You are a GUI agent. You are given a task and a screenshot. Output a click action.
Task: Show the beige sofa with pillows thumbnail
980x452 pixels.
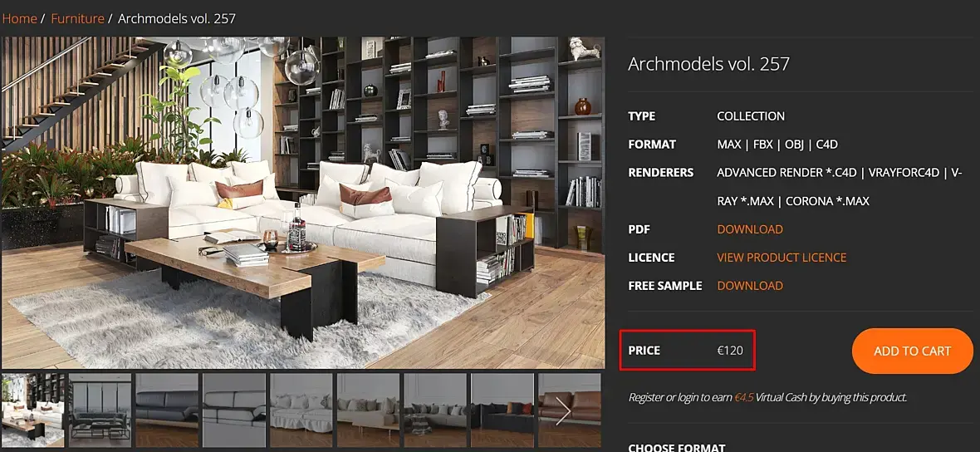tap(368, 410)
